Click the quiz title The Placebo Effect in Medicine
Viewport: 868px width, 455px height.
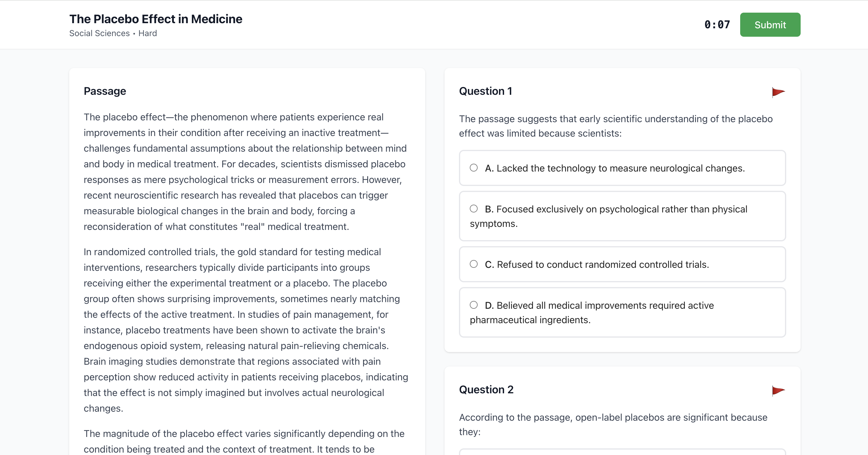156,19
